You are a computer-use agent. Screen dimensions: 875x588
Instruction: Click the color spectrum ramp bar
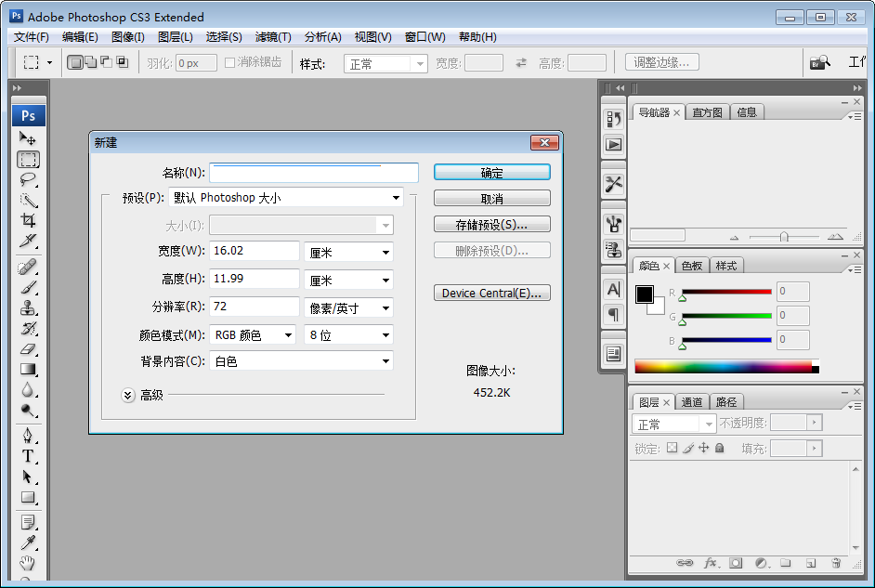pos(723,367)
